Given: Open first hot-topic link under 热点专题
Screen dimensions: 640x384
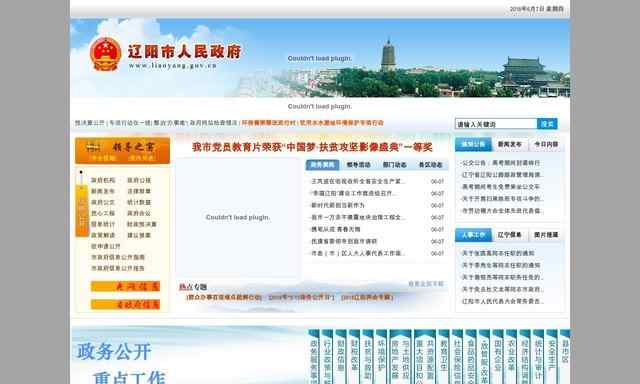Looking at the screenshot, I should pos(224,297).
